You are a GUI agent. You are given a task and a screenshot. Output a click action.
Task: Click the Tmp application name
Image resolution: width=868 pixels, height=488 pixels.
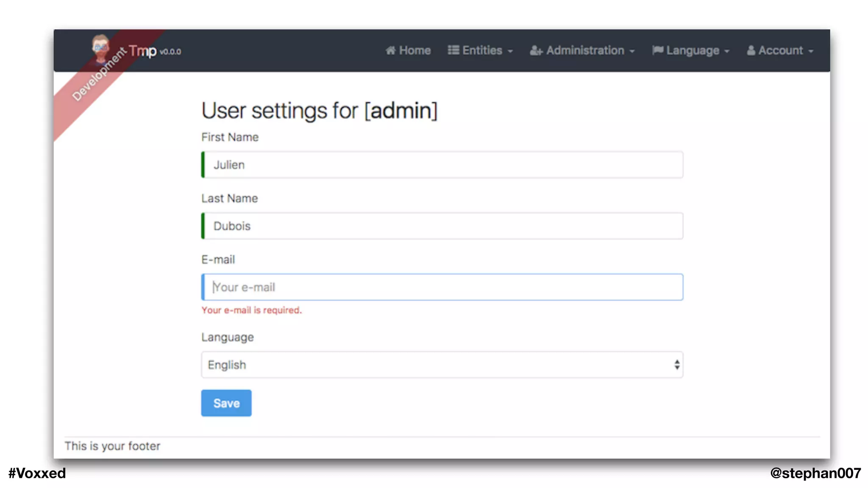pyautogui.click(x=142, y=51)
